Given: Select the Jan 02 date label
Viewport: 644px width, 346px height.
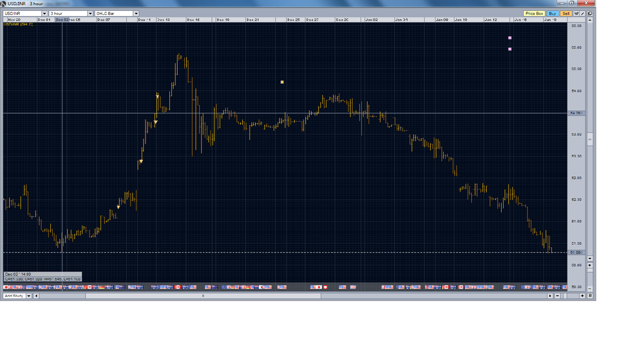Looking at the screenshot, I should [372, 20].
